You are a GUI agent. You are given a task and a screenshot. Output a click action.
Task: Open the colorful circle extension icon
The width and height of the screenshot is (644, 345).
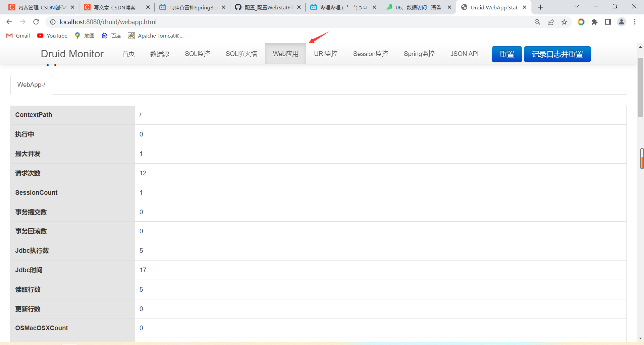[x=581, y=22]
